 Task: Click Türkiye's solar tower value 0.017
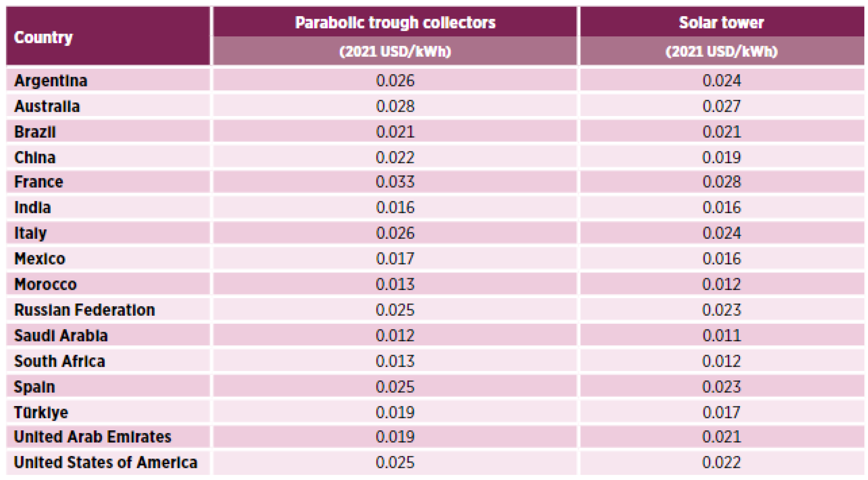[x=721, y=412]
